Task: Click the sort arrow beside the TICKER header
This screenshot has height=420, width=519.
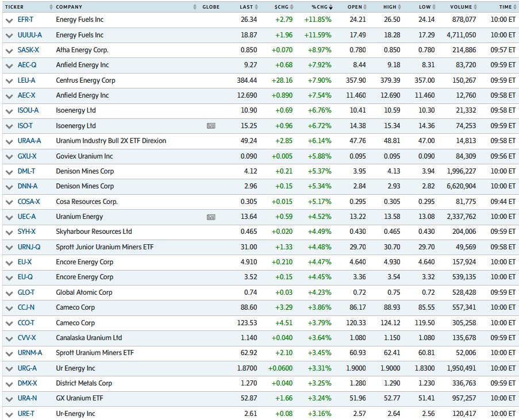Action: [51, 7]
